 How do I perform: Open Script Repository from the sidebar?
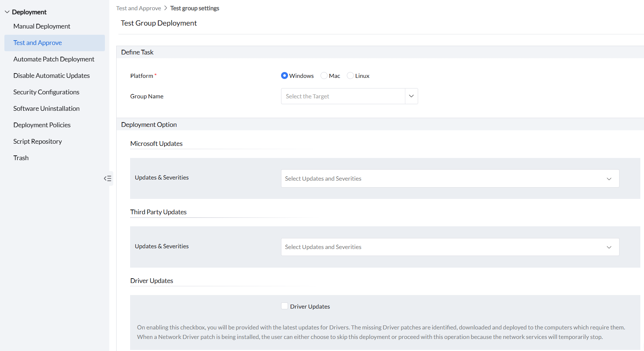[x=37, y=141]
